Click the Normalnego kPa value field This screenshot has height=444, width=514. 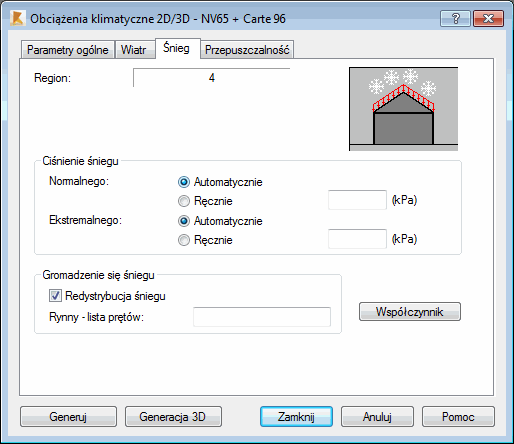[x=357, y=200]
